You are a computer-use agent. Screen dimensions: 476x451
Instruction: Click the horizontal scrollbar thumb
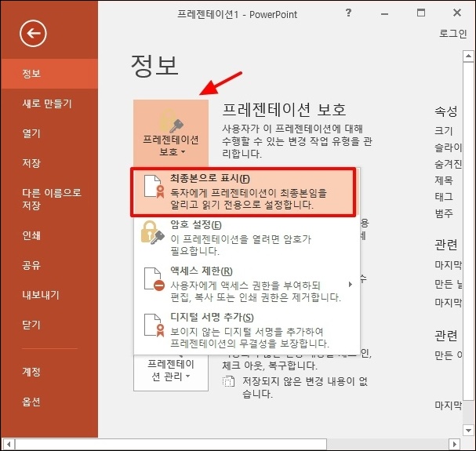pyautogui.click(x=171, y=444)
